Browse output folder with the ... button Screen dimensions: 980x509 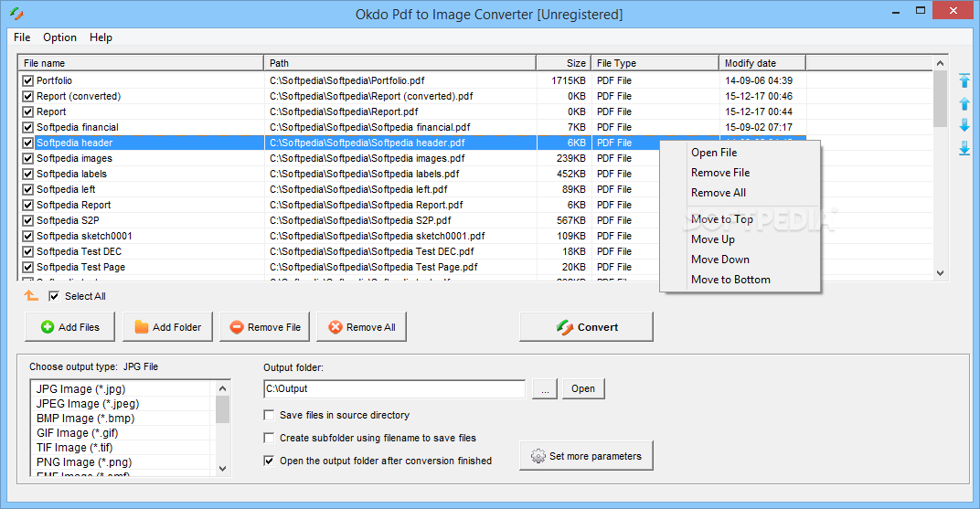(x=545, y=388)
